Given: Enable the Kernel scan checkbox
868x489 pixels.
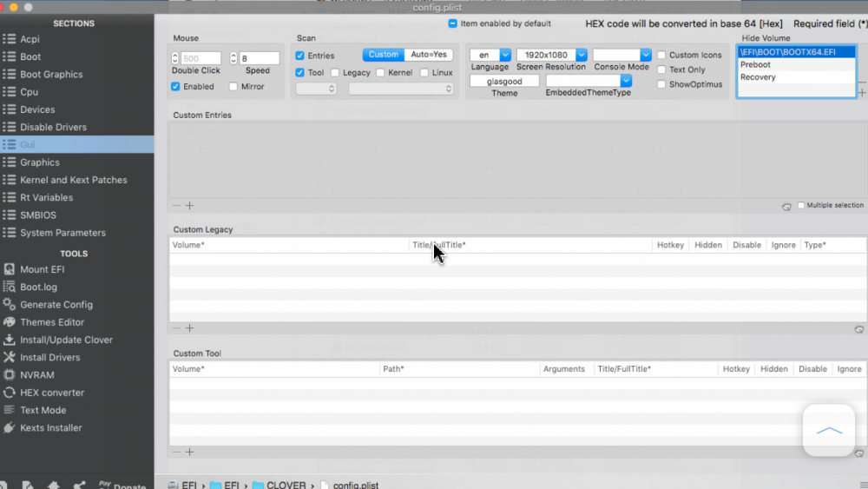Looking at the screenshot, I should tap(380, 73).
